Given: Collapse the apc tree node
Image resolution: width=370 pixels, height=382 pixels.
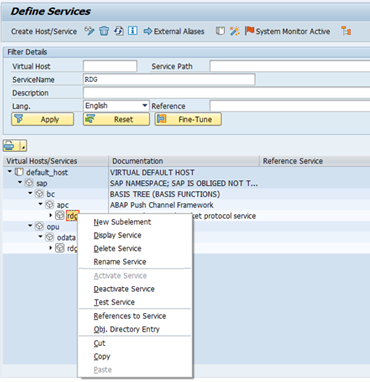Looking at the screenshot, I should coord(41,204).
